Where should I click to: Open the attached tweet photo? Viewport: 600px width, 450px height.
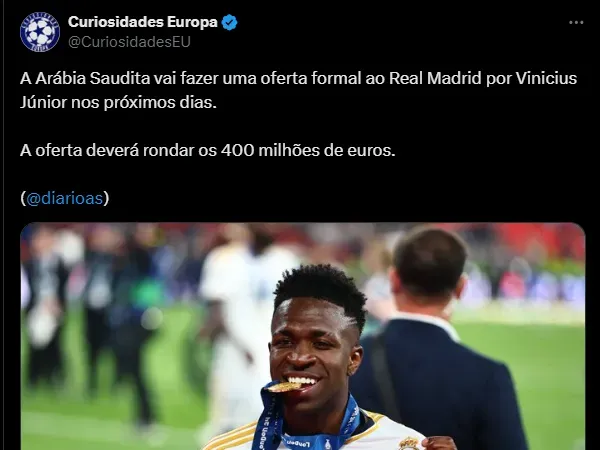[303, 336]
